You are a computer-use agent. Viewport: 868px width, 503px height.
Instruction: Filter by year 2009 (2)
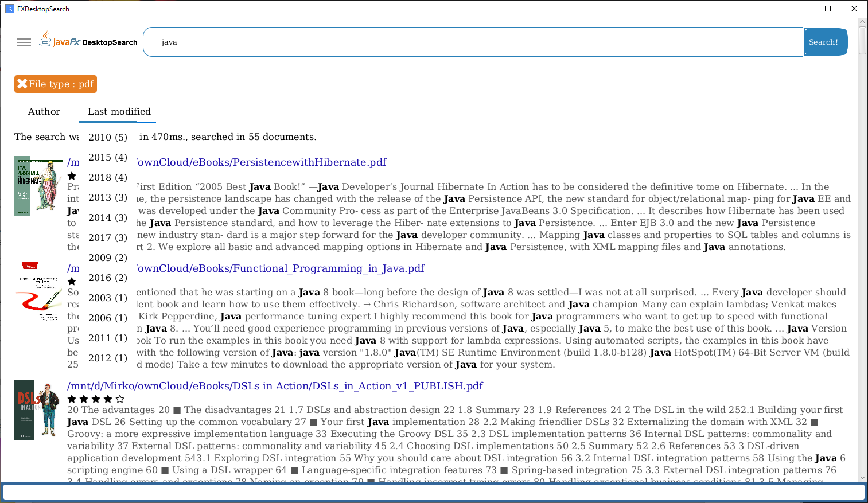point(108,258)
